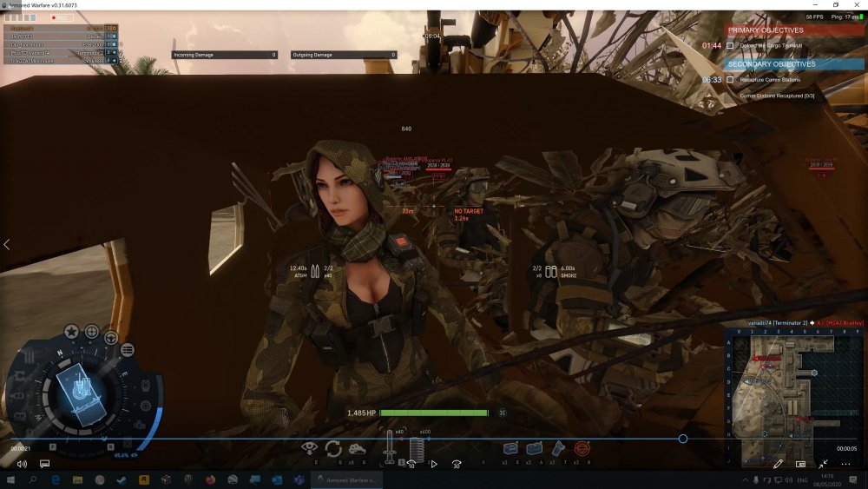Image resolution: width=868 pixels, height=489 pixels.
Task: Click Comm Stations Recaptured counter text
Action: coord(777,96)
